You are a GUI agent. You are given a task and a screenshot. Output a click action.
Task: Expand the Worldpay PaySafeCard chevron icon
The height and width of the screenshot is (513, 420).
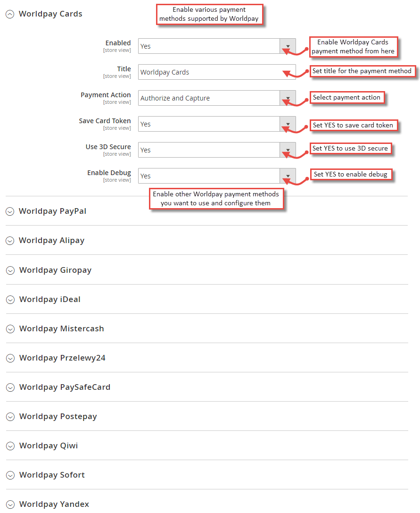click(10, 387)
